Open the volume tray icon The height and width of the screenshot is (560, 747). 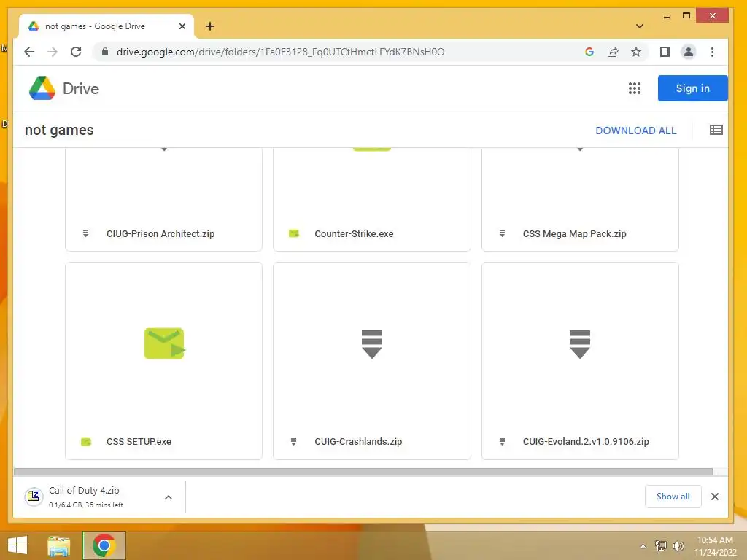[x=678, y=545]
